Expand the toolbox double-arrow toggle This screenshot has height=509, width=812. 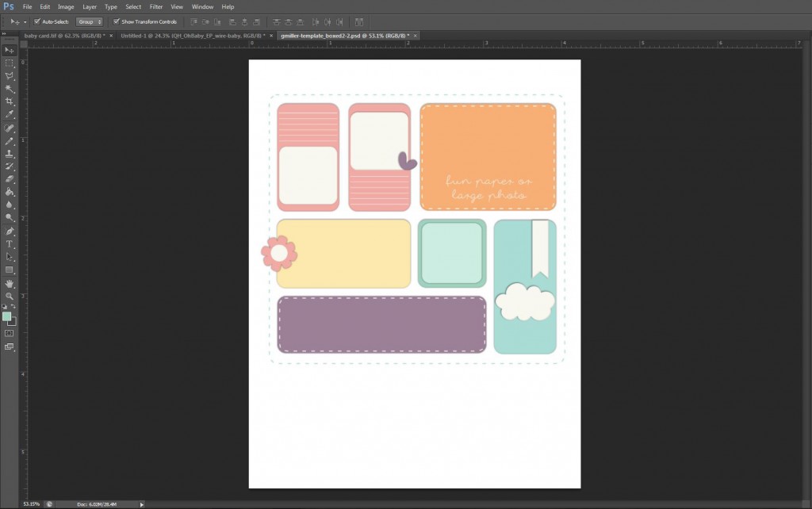4,33
